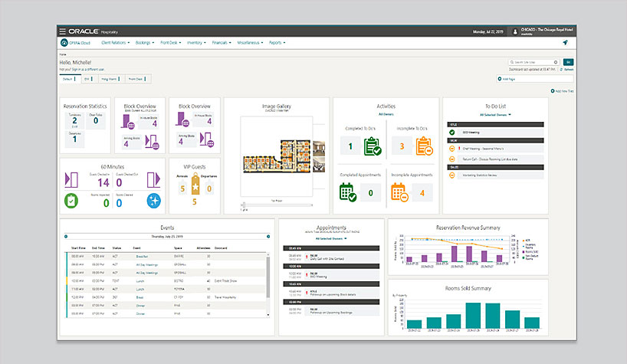Image resolution: width=627 pixels, height=364 pixels.
Task: Click the Events list vertical scrollbar
Action: (x=268, y=277)
